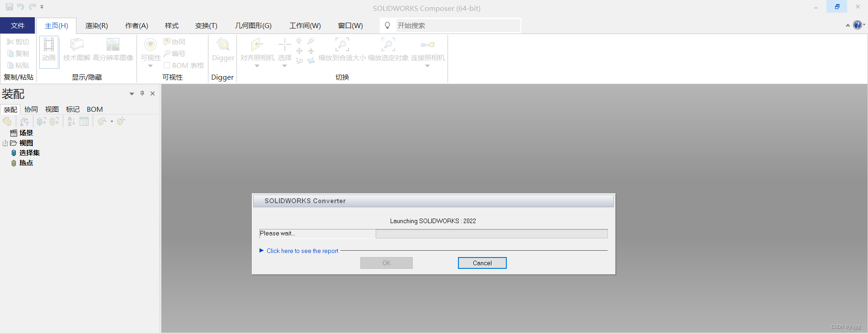Screen dimensions: 868x334
Task: Open the dropdown beside the part search icon
Action: point(112,121)
